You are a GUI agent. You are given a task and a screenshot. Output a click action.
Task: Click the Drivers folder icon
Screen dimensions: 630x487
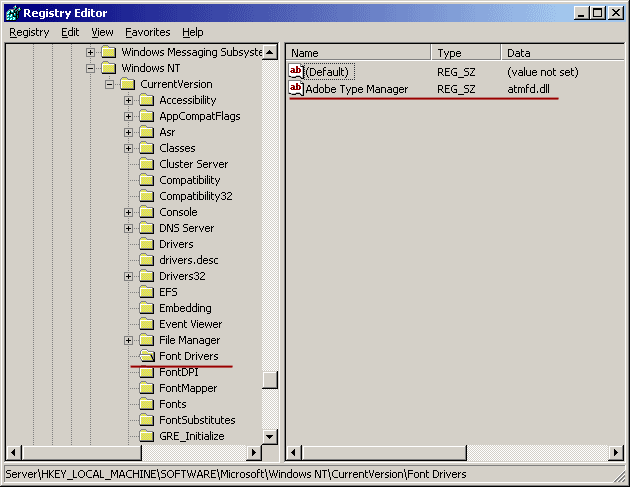(147, 244)
